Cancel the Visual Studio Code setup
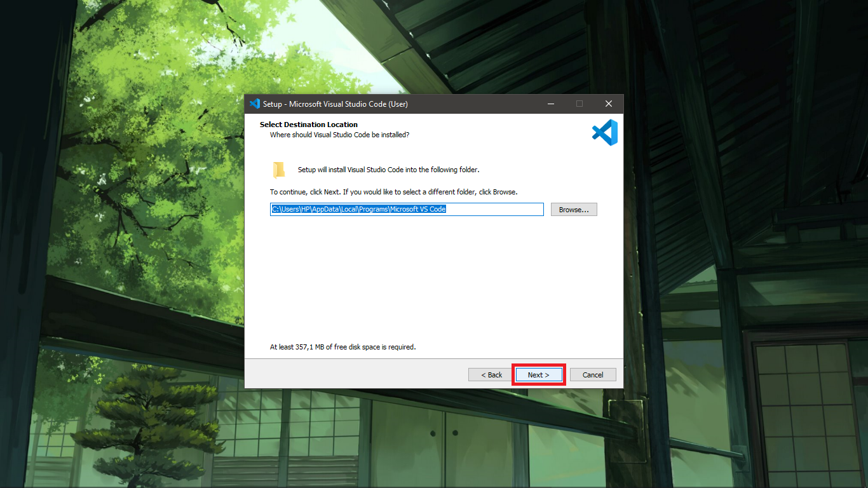The height and width of the screenshot is (488, 868). 592,375
